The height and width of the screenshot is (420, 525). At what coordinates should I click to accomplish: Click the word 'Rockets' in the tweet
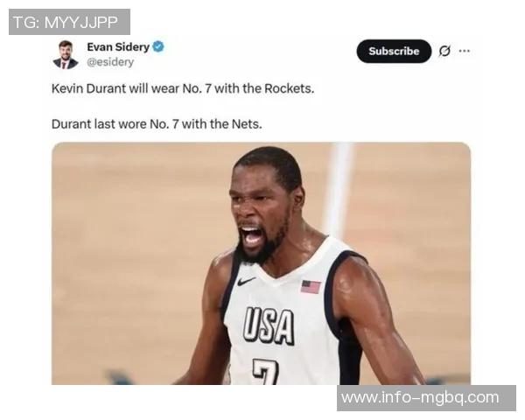[x=288, y=88]
